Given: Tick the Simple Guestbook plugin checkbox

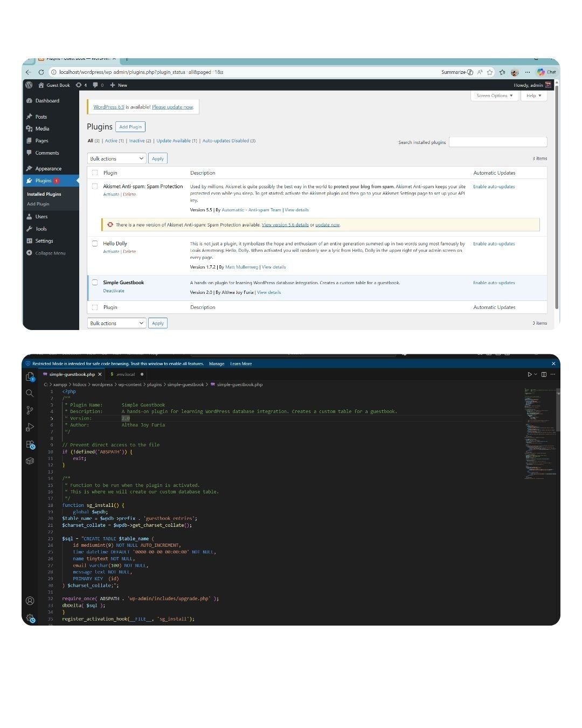Looking at the screenshot, I should [x=95, y=283].
